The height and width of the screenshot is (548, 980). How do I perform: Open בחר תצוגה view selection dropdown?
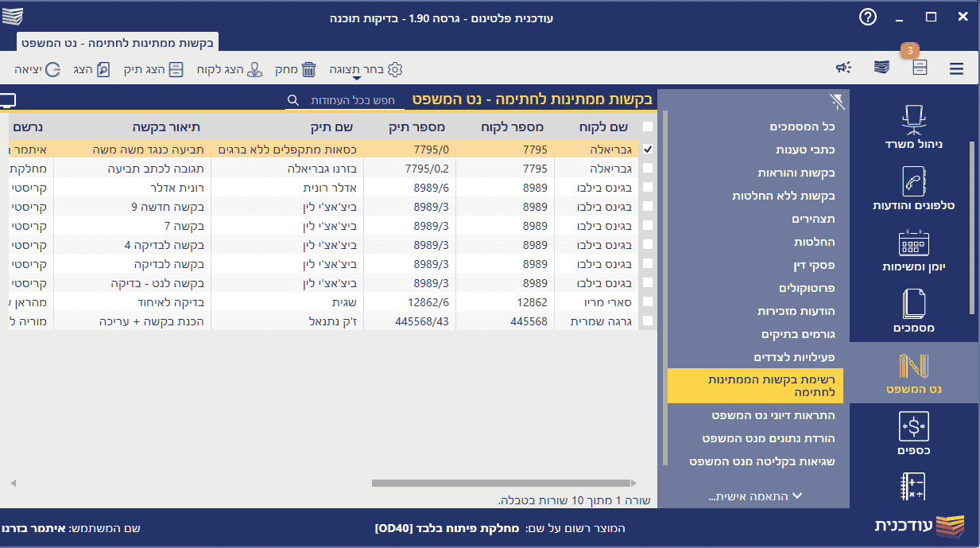(x=366, y=69)
